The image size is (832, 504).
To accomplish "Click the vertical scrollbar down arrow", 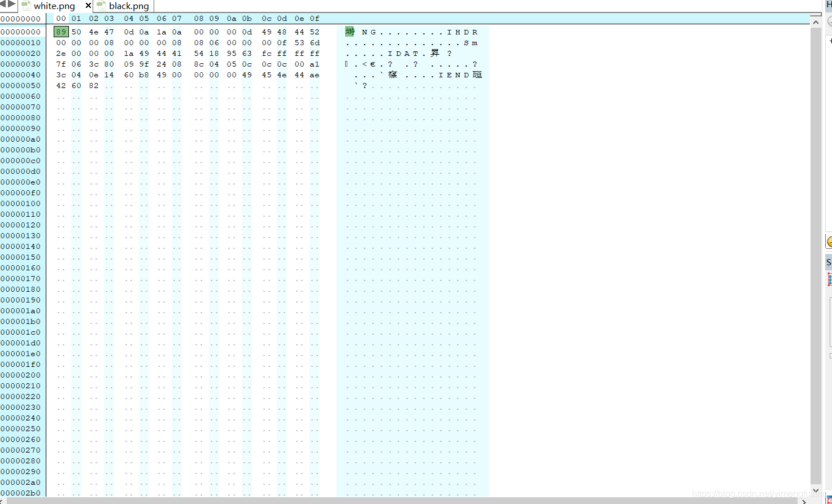I will pyautogui.click(x=816, y=490).
